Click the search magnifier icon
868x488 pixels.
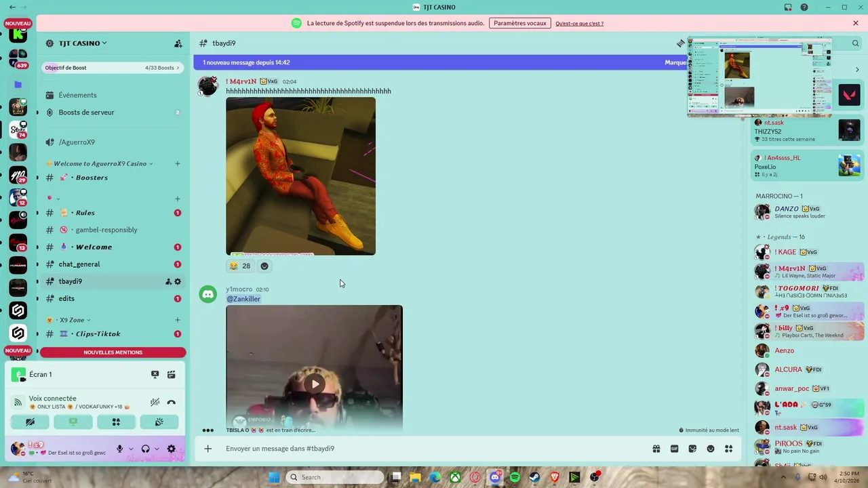tap(856, 43)
